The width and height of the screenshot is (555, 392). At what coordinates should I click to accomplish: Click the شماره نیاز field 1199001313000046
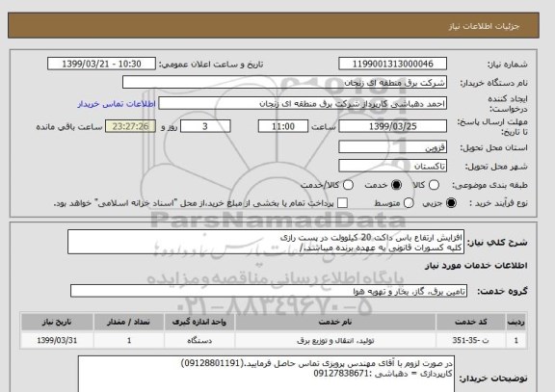392,64
